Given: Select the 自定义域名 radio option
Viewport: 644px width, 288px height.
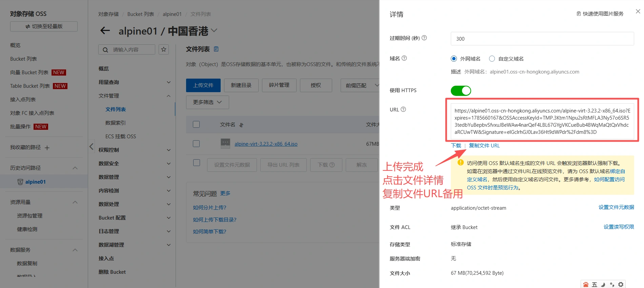Looking at the screenshot, I should [492, 59].
